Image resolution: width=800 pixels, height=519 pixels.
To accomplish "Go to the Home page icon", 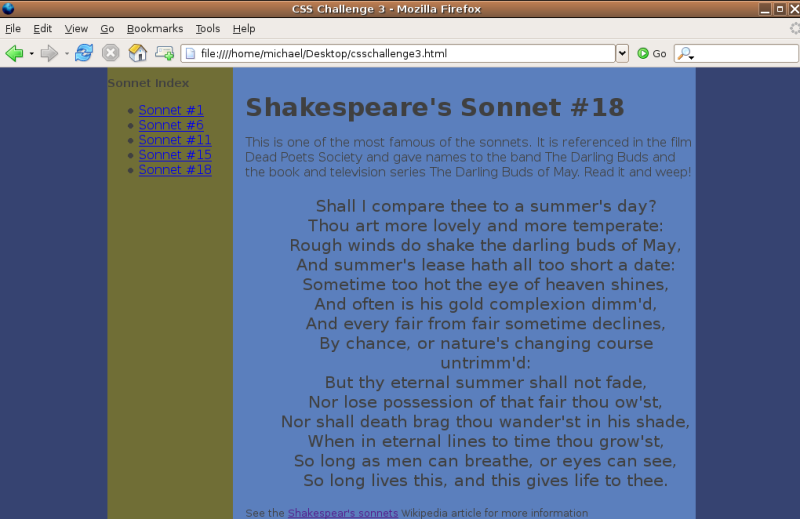I will tap(137, 53).
